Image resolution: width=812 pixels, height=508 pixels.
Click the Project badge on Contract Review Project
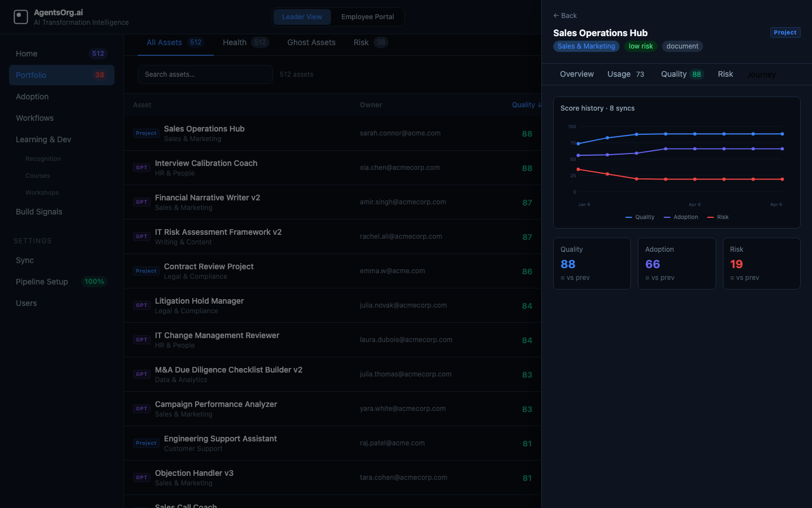tap(146, 271)
